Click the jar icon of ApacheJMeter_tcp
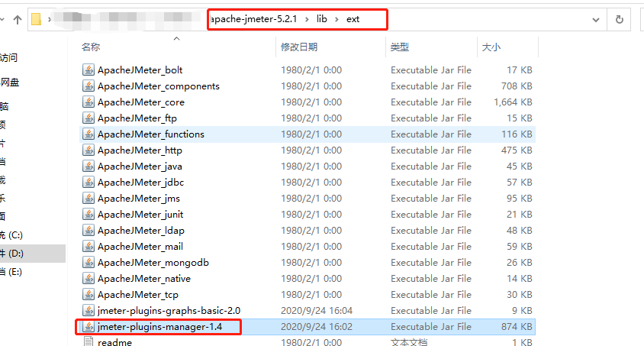The width and height of the screenshot is (644, 346). tap(89, 294)
